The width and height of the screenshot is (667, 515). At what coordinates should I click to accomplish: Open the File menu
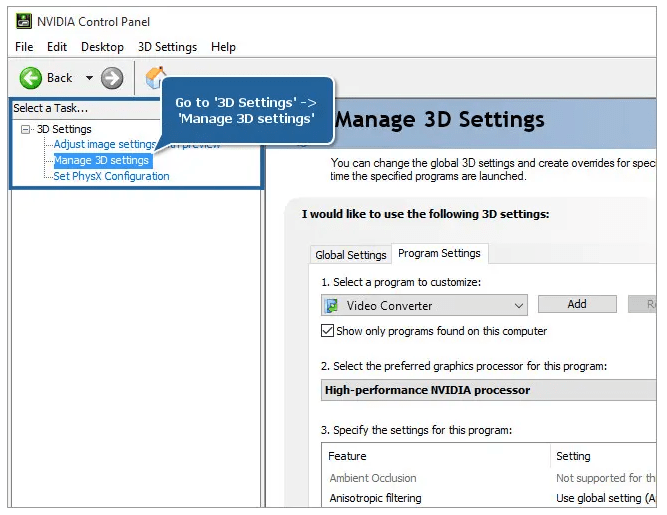[x=24, y=47]
